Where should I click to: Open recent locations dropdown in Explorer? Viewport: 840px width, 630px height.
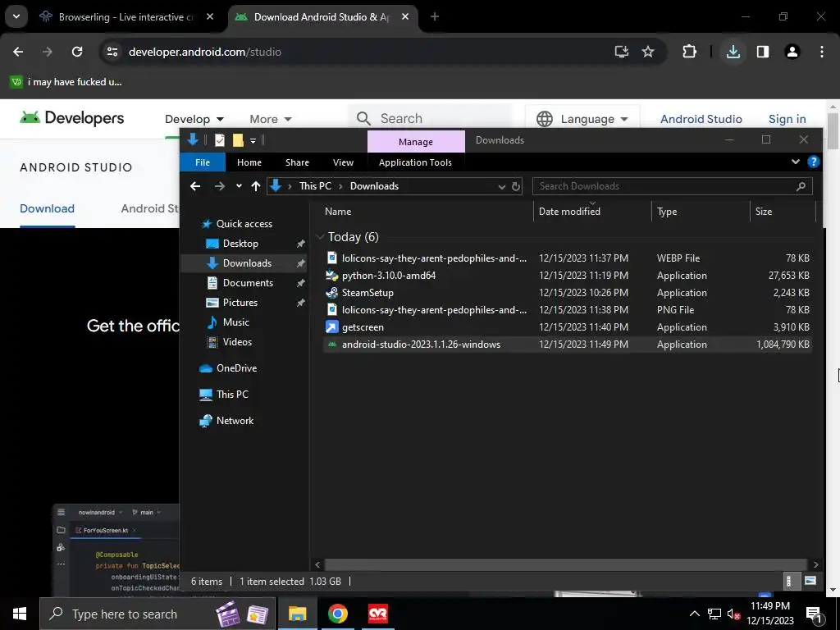(239, 186)
